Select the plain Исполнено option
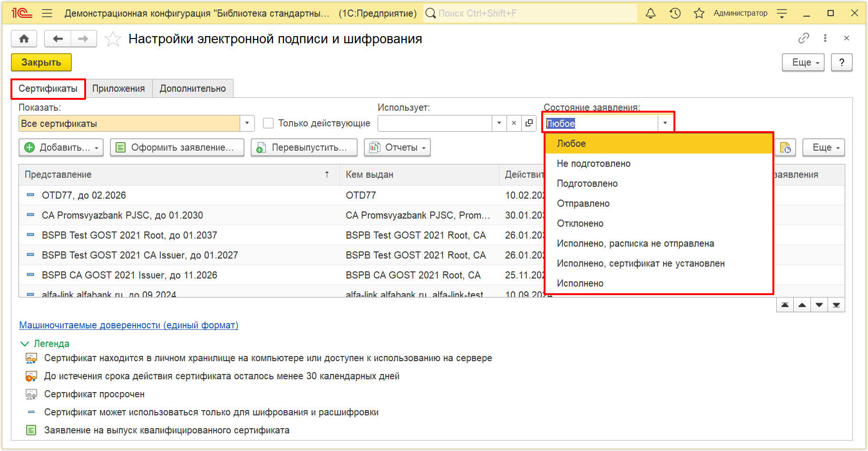The height and width of the screenshot is (451, 868). coord(659,283)
